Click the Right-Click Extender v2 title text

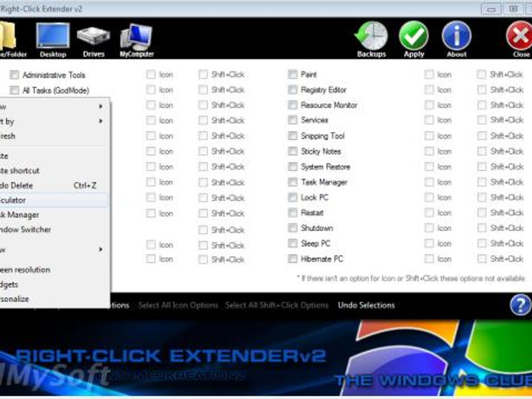42,8
